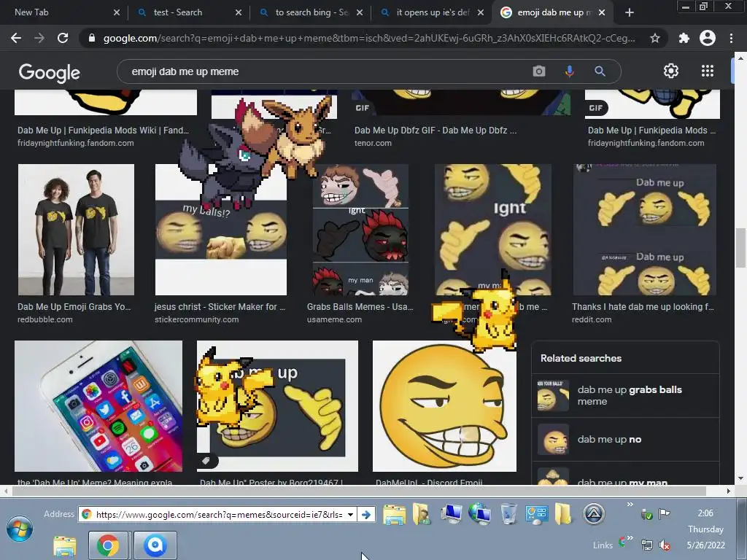
Task: Open the Google apps grid
Action: [x=708, y=71]
